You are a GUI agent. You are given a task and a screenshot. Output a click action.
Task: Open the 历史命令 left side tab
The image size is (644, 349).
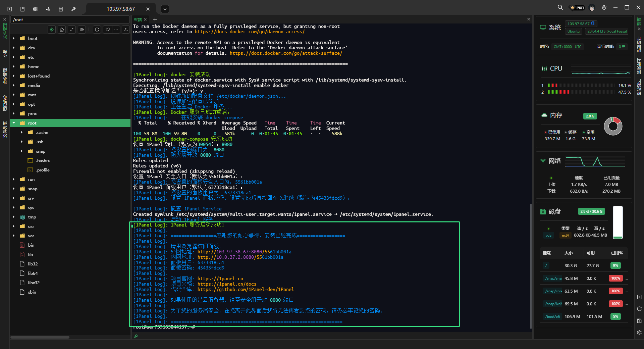click(5, 103)
